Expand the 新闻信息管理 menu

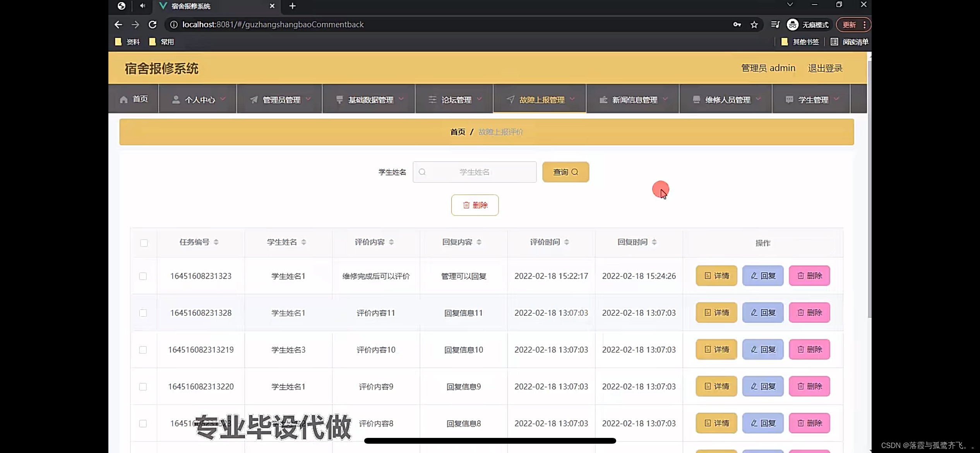(633, 100)
